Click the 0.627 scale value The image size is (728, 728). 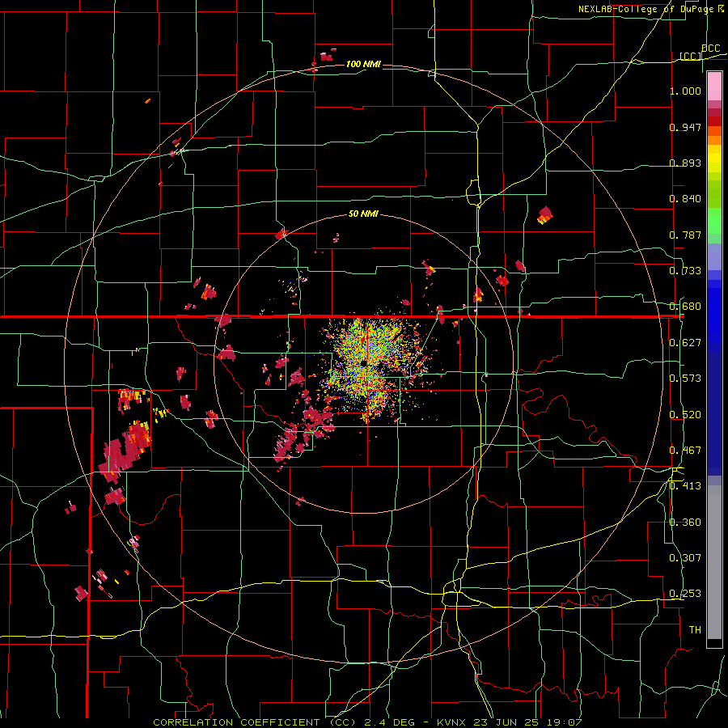tap(685, 343)
